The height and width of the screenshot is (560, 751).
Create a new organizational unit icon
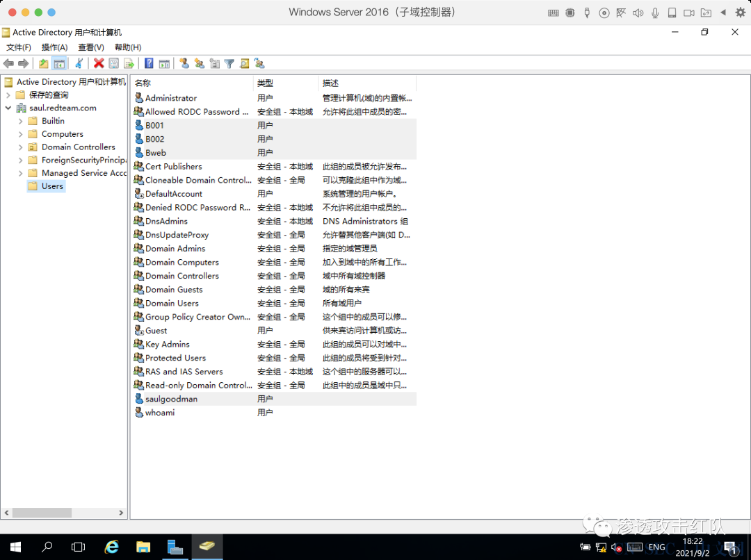coord(215,64)
